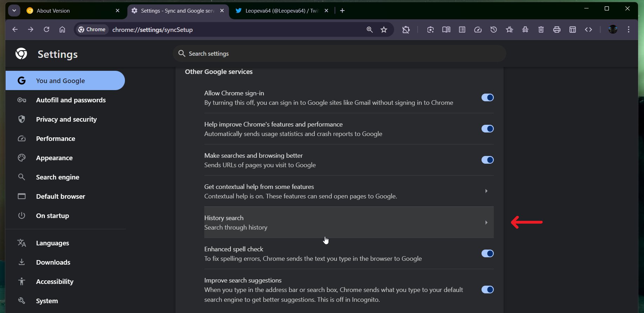This screenshot has height=313, width=644.
Task: Expand the History search row arrow
Action: click(486, 223)
